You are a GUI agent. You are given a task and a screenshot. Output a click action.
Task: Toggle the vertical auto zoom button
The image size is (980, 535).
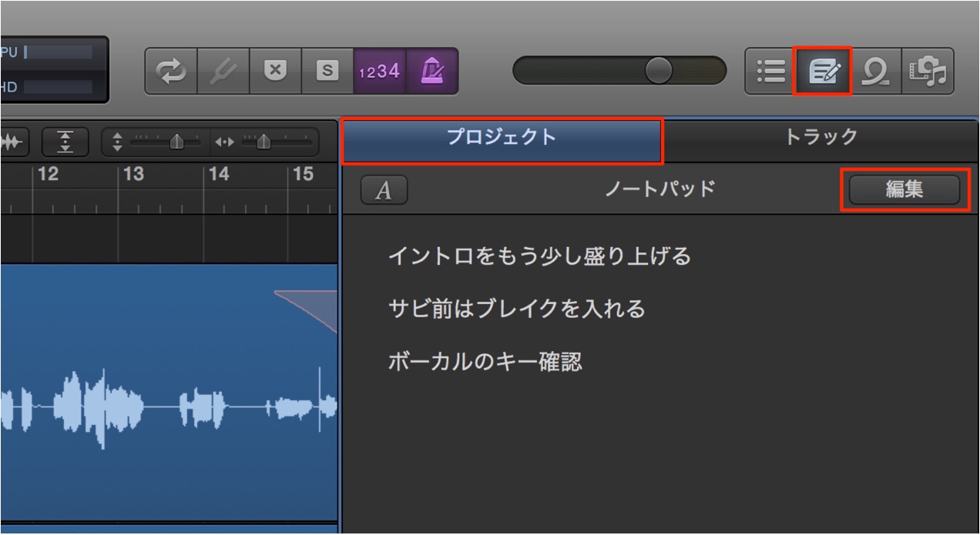(65, 142)
